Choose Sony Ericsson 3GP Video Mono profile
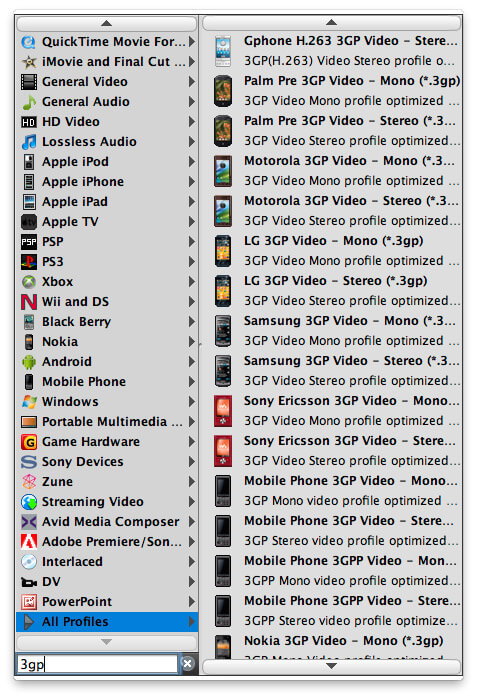477x700 pixels. click(x=332, y=411)
